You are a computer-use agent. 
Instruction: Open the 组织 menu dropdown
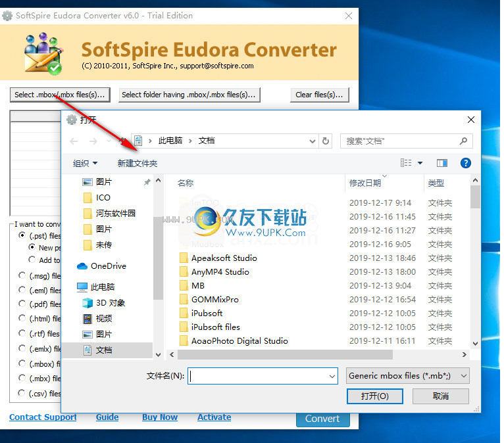tap(85, 164)
